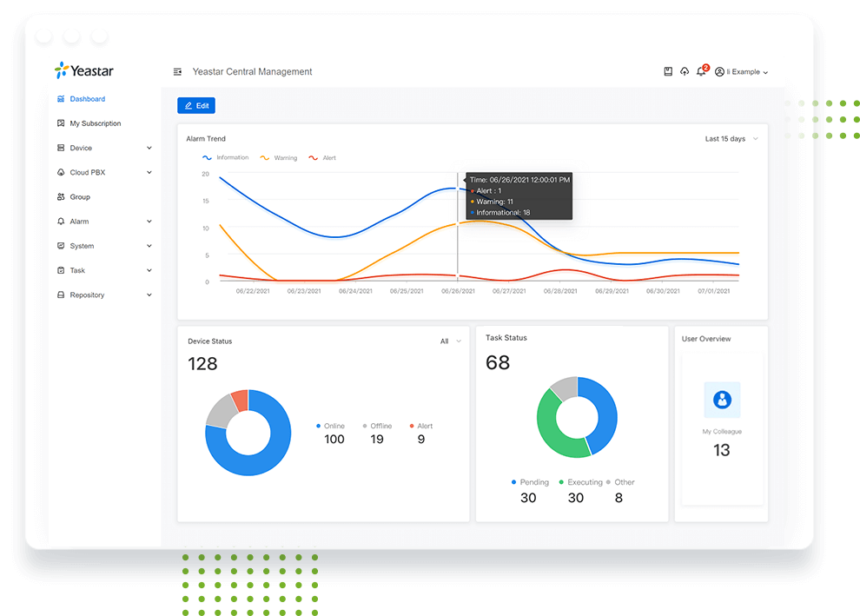The height and width of the screenshot is (616, 860).
Task: Open the Device Status All filter dropdown
Action: pos(450,341)
